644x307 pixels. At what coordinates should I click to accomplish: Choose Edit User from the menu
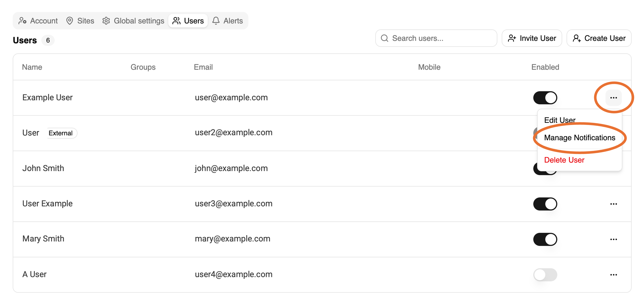point(580,120)
